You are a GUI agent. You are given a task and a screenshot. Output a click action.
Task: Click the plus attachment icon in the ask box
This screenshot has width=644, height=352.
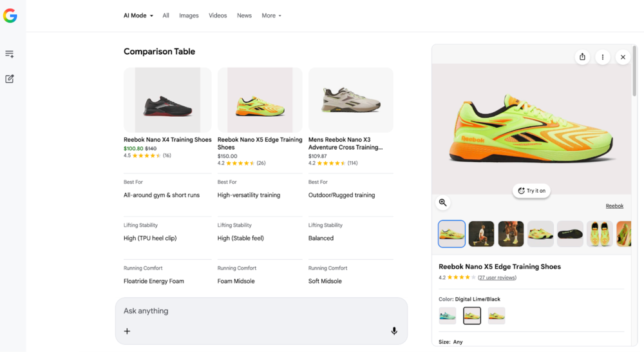[128, 331]
